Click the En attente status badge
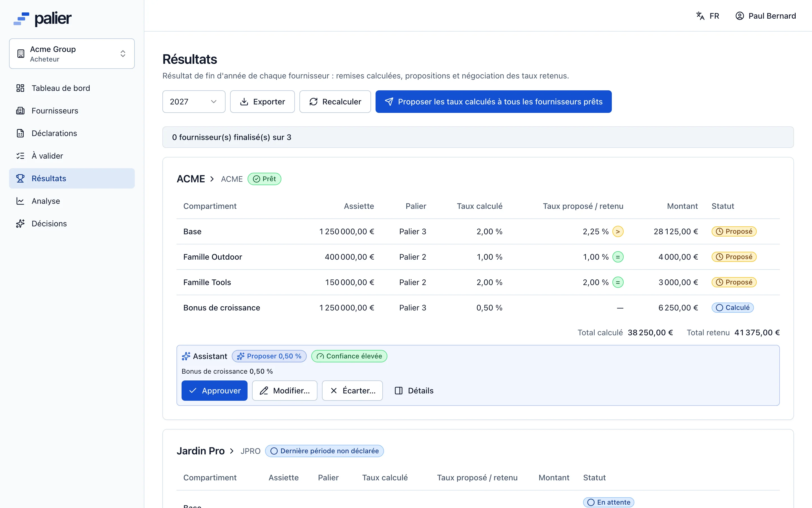The height and width of the screenshot is (508, 812). click(609, 502)
